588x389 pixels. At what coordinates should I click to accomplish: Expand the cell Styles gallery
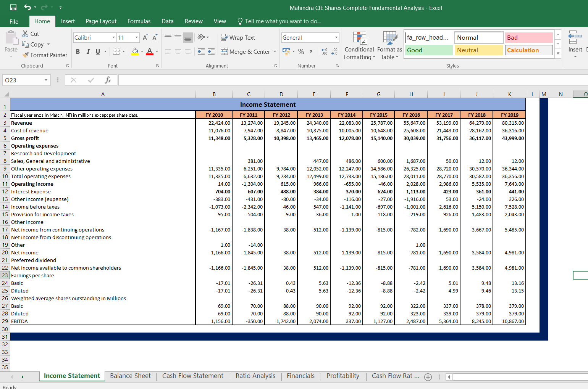point(558,53)
